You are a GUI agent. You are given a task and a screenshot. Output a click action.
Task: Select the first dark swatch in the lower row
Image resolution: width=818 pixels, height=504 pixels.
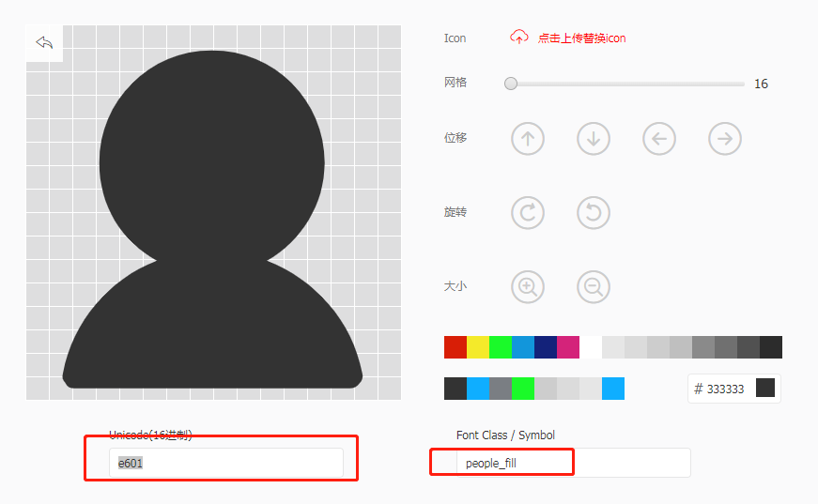pos(455,389)
